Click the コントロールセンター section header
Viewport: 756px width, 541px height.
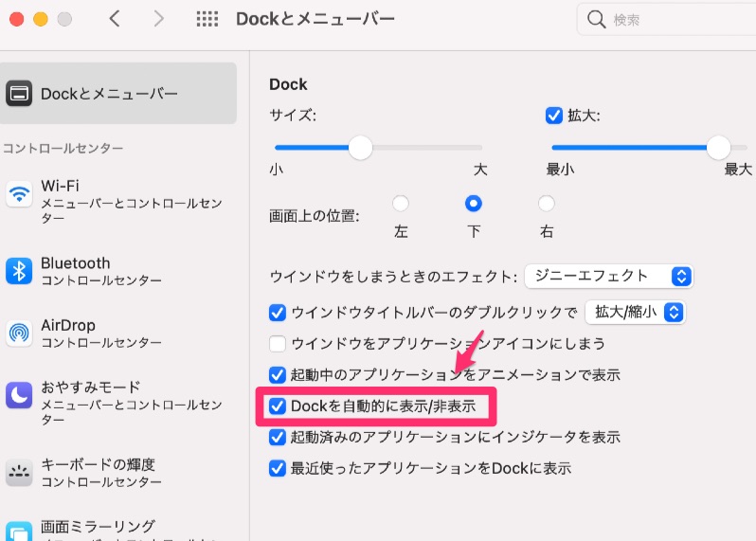pyautogui.click(x=63, y=148)
